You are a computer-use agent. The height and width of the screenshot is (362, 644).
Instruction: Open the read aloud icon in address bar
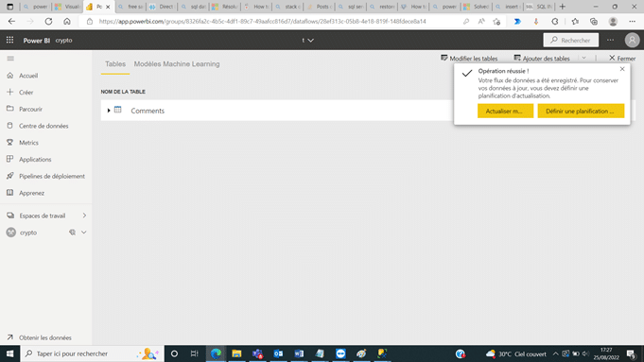tap(481, 22)
